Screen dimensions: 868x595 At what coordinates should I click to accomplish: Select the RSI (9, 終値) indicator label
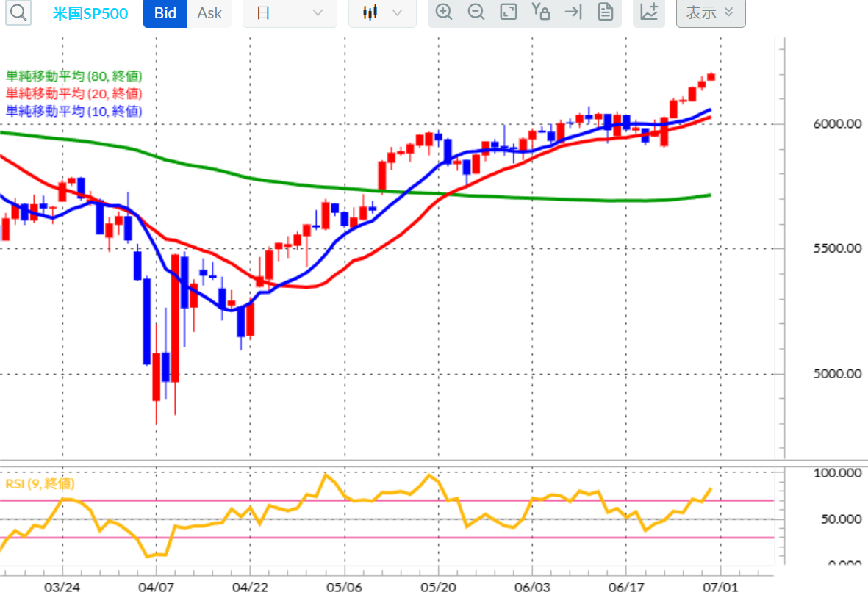(x=40, y=484)
